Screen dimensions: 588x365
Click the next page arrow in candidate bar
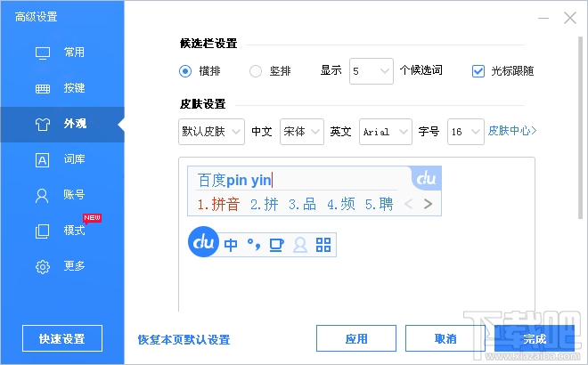tap(428, 204)
